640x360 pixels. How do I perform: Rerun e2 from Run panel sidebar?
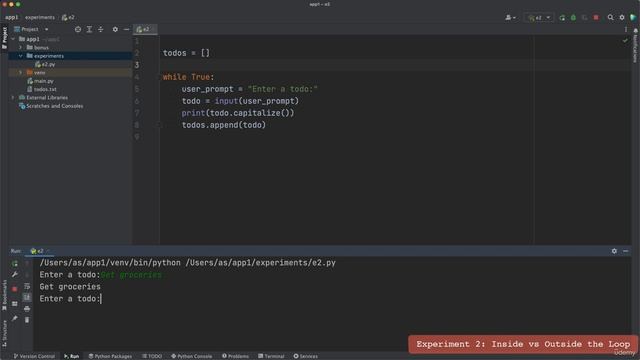(15, 264)
